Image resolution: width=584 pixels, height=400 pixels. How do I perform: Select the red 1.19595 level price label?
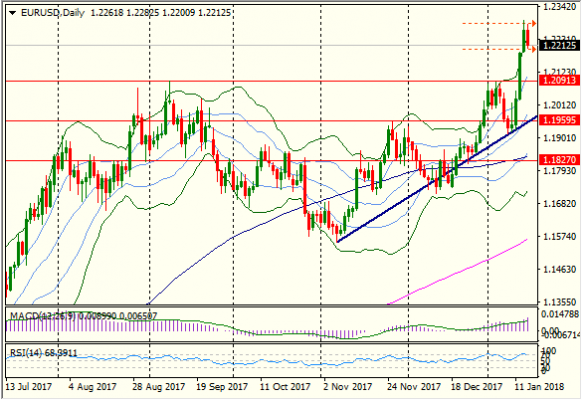(x=560, y=120)
